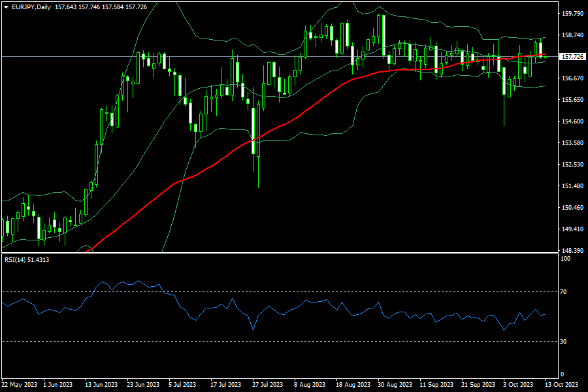Click the RSI 100 scale label

pos(565,259)
